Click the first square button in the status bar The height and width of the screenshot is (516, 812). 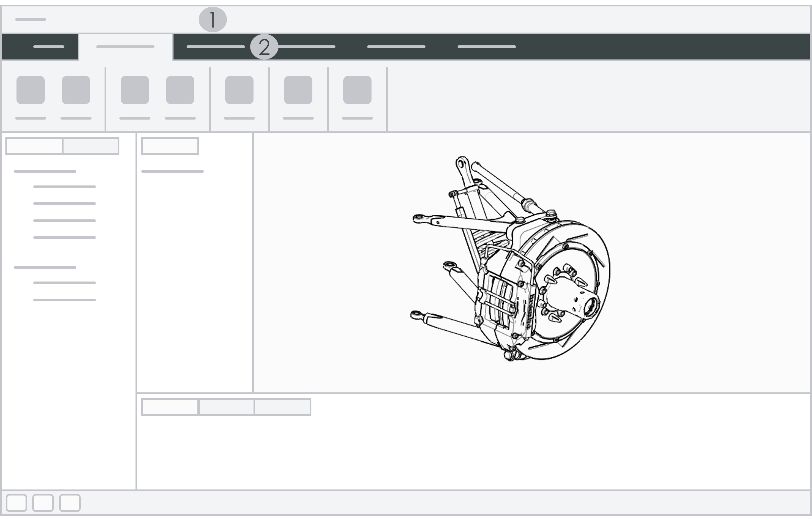[x=16, y=503]
